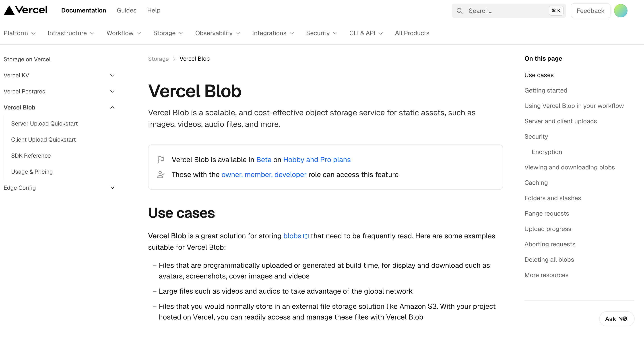This screenshot has width=644, height=338.
Task: Click the book icon beside blobs
Action: point(306,236)
